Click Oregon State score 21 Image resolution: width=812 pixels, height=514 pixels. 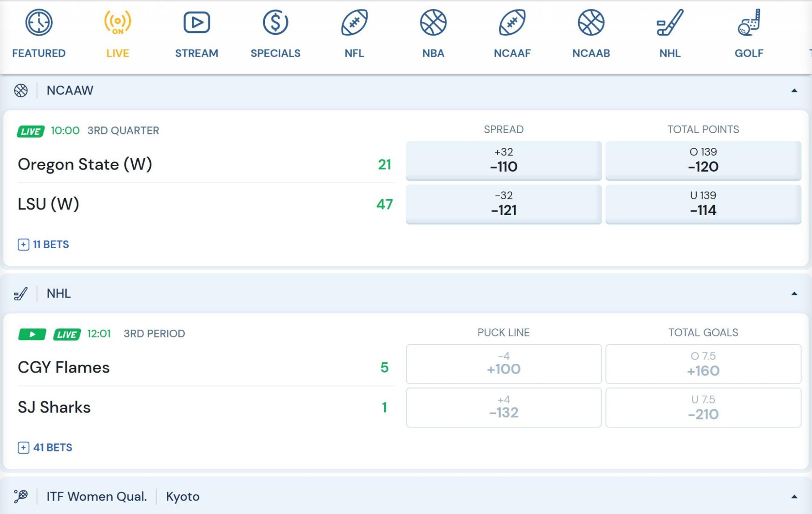pos(384,164)
